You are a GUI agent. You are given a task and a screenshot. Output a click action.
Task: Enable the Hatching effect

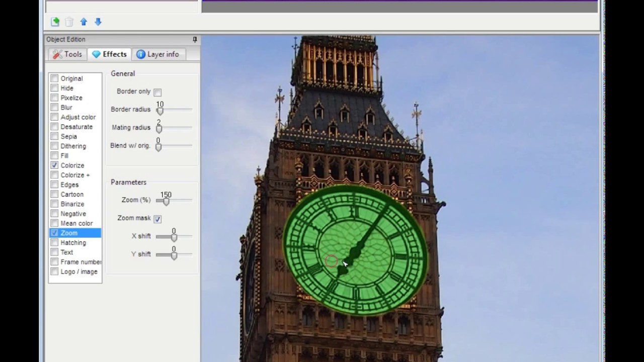click(54, 242)
